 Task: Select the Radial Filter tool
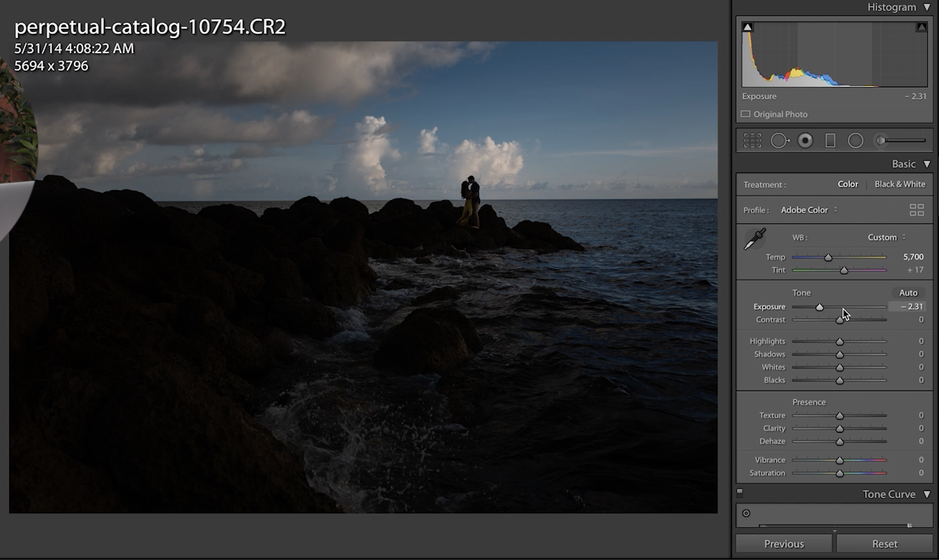click(x=855, y=141)
